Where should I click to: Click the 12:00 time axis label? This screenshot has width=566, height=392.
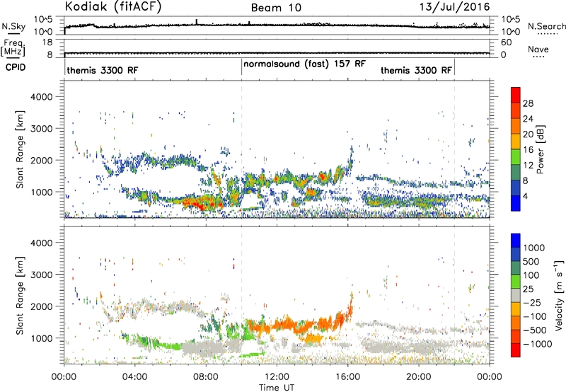pos(277,377)
